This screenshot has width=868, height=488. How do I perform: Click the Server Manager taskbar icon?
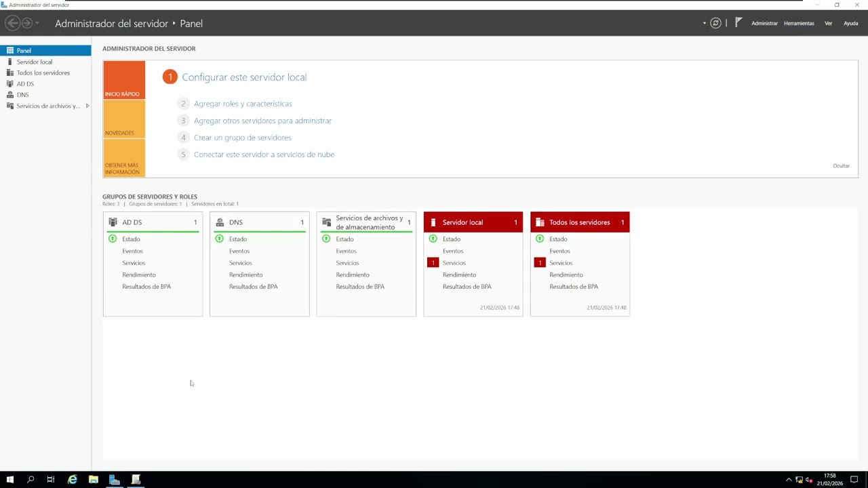tap(115, 480)
